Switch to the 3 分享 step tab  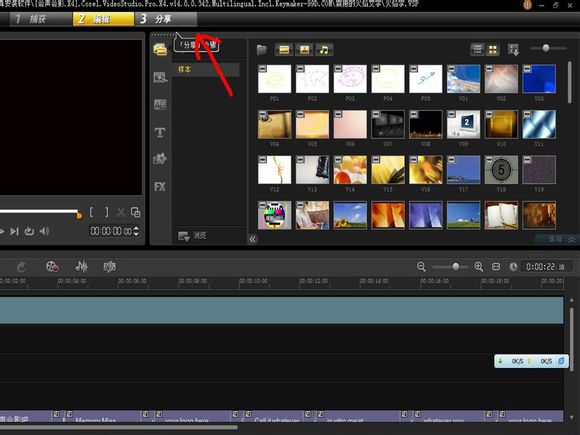click(166, 19)
